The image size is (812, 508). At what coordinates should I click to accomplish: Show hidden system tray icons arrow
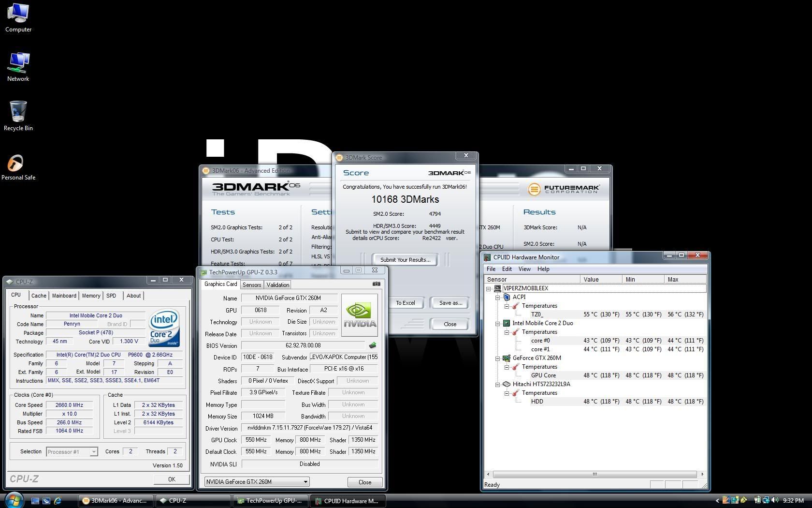[x=717, y=501]
